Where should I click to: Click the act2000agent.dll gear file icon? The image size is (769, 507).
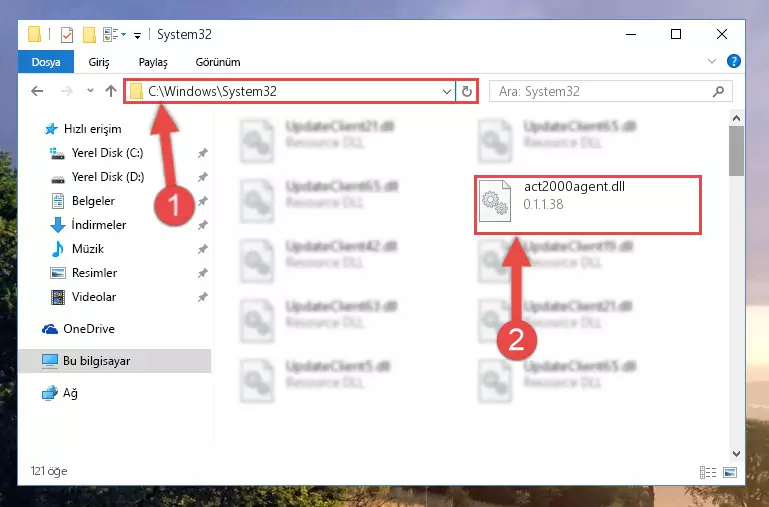point(494,201)
